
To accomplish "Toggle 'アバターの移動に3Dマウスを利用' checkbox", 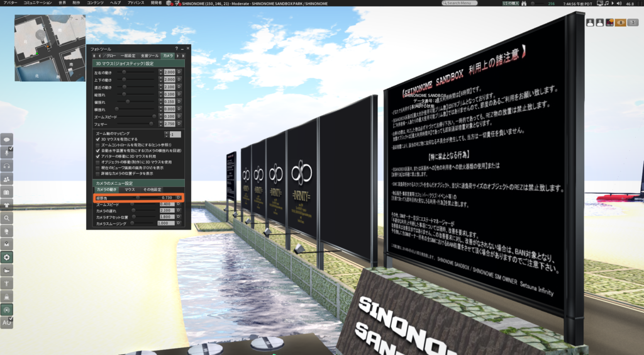I will click(97, 157).
